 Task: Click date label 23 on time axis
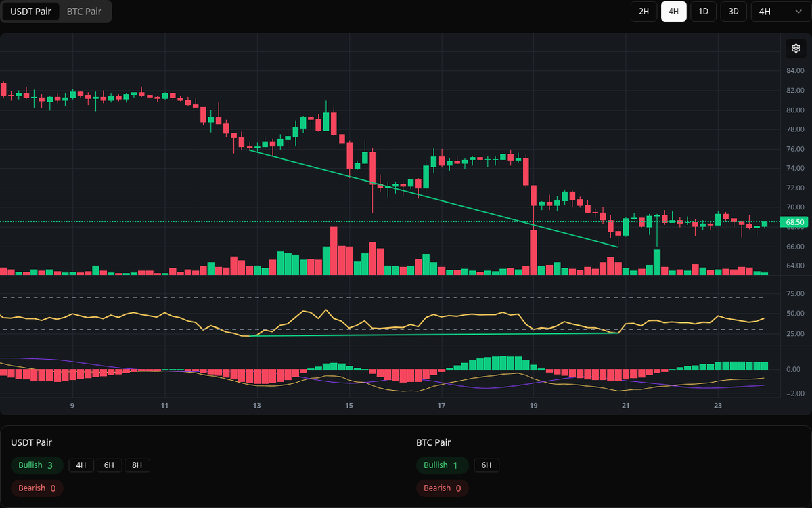coord(718,406)
